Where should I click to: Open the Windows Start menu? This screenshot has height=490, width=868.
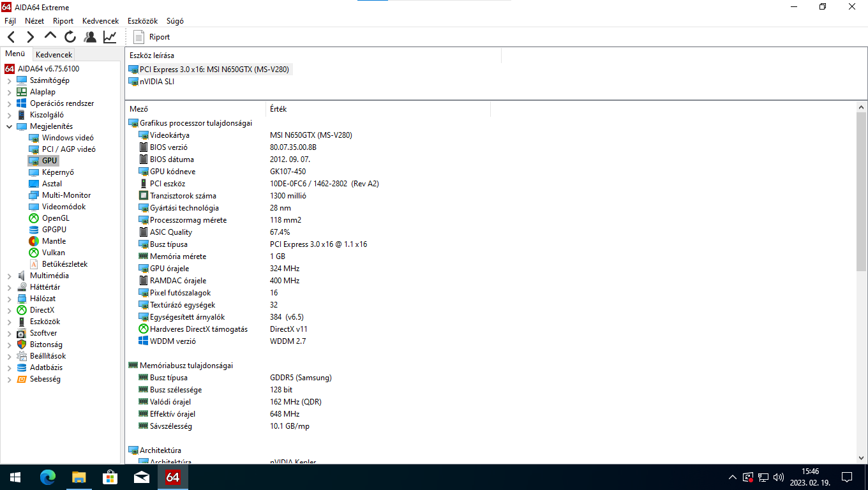(x=15, y=477)
